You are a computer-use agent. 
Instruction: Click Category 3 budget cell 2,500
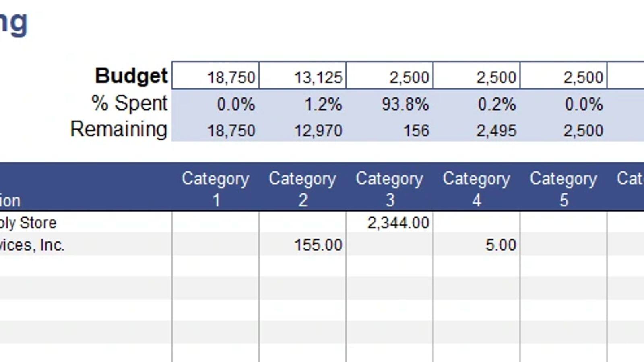click(390, 76)
